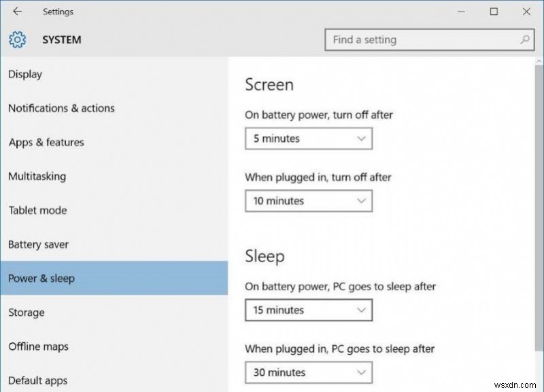Image resolution: width=544 pixels, height=392 pixels.
Task: Go to Apps & features
Action: [x=46, y=142]
